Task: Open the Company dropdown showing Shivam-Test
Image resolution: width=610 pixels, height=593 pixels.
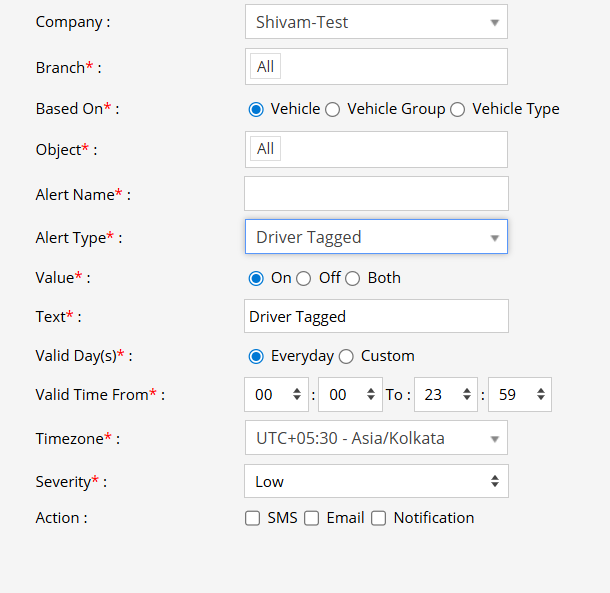Action: (376, 22)
